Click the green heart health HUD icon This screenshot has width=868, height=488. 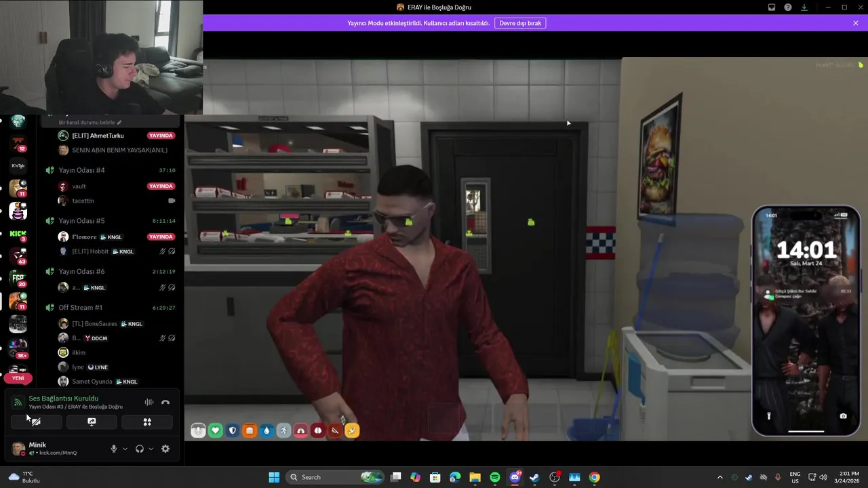click(x=216, y=430)
